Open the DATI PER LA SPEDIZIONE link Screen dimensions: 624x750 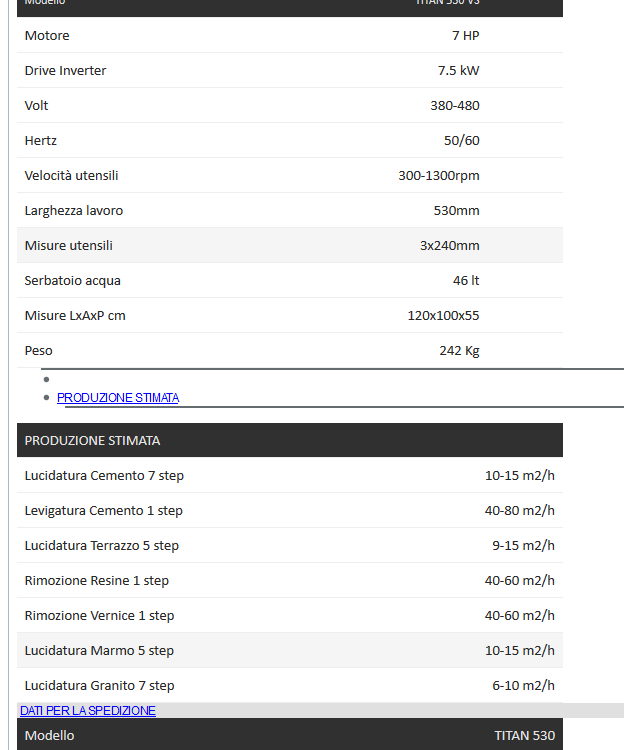click(x=88, y=710)
